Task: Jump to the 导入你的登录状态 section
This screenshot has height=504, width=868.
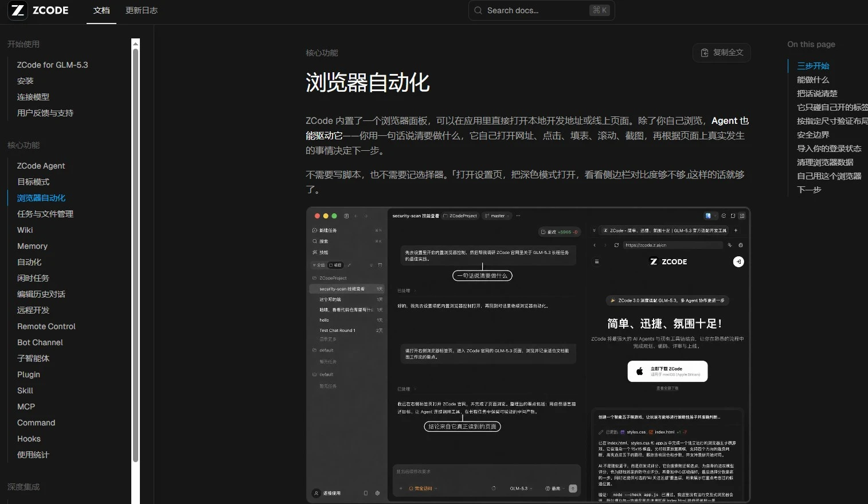Action: 829,149
